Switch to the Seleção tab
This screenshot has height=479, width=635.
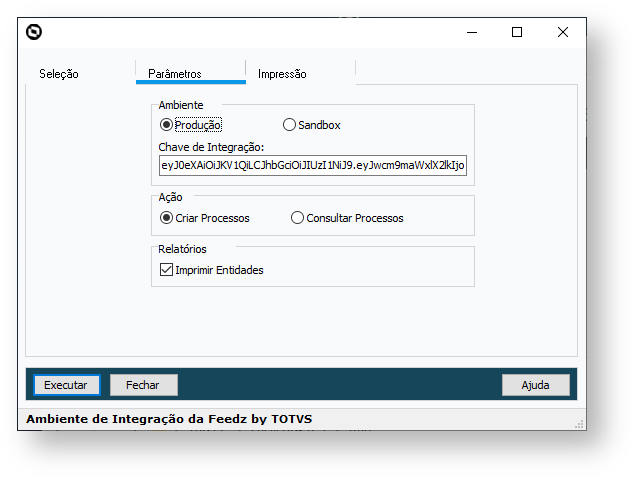59,74
